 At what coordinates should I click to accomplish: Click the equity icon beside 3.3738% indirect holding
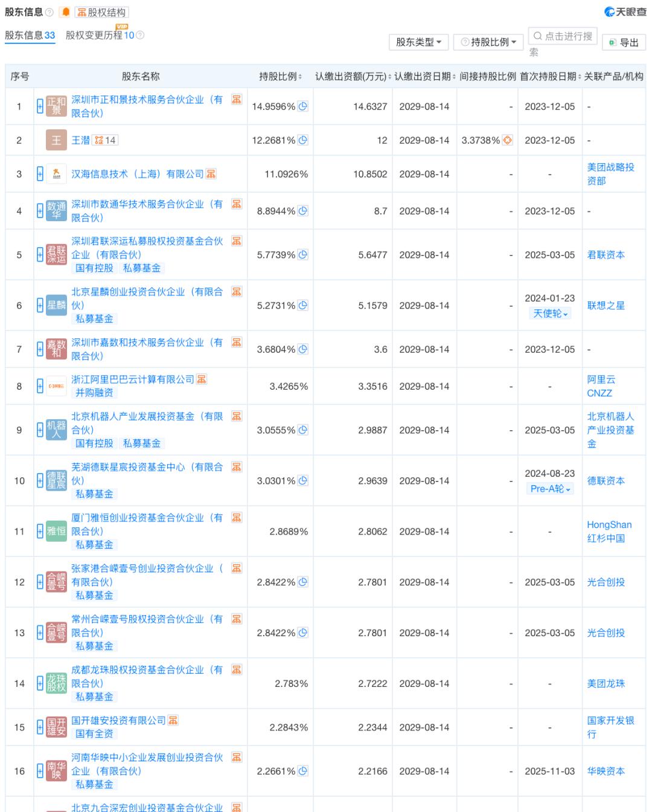508,140
